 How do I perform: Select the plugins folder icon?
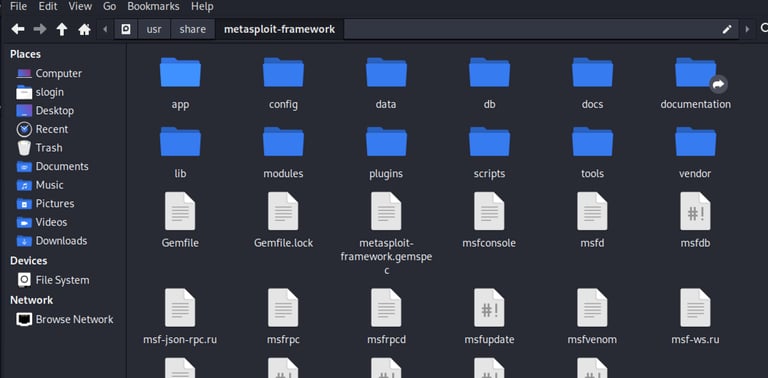386,142
